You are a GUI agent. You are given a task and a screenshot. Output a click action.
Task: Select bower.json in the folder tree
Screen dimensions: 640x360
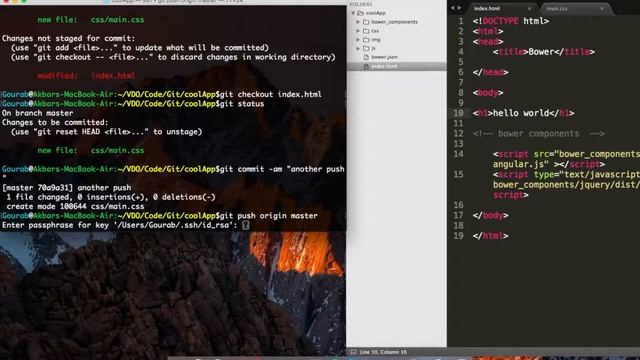pyautogui.click(x=384, y=58)
